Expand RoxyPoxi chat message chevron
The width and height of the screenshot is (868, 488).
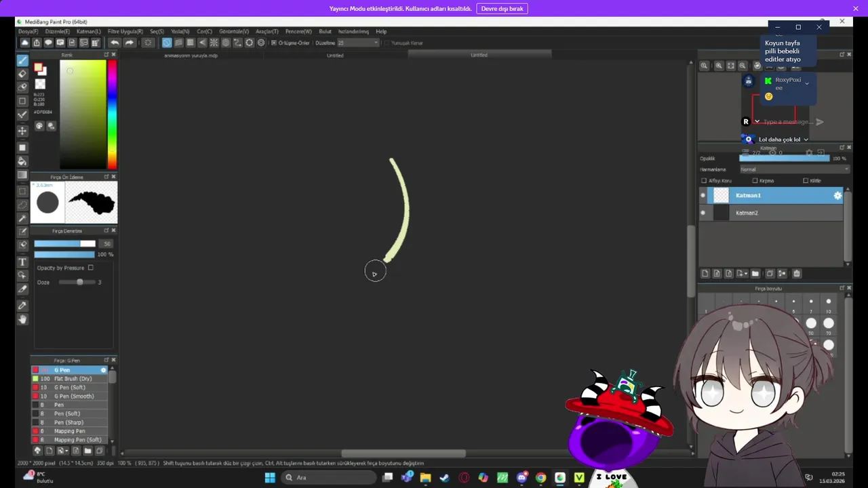pyautogui.click(x=806, y=83)
